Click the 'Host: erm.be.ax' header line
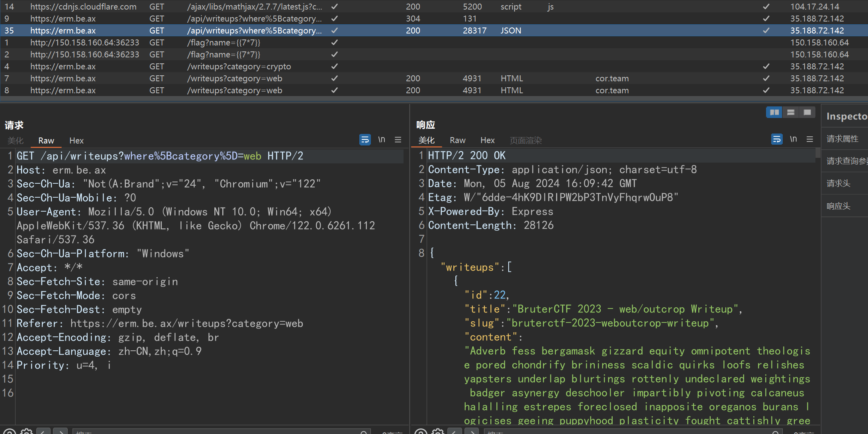Viewport: 868px width, 434px height. point(61,170)
